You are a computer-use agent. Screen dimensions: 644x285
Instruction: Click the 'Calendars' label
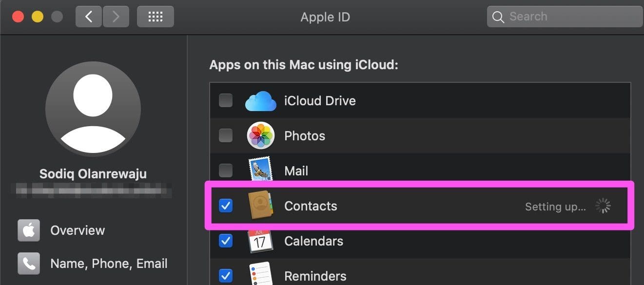(313, 241)
